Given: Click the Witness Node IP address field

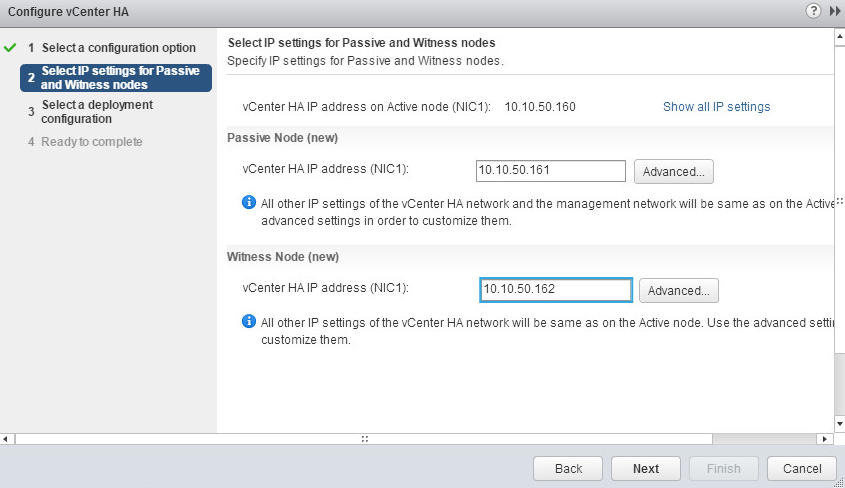Looking at the screenshot, I should (x=556, y=290).
